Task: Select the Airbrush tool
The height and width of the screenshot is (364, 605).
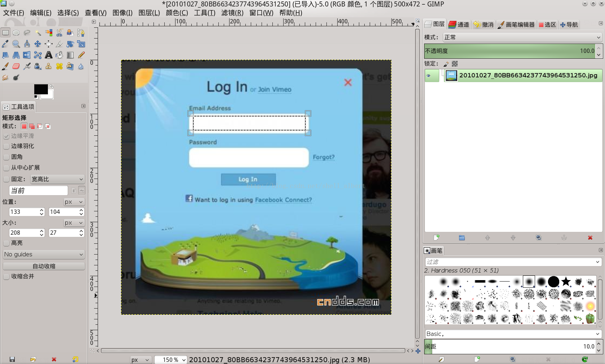Action: pyautogui.click(x=27, y=66)
